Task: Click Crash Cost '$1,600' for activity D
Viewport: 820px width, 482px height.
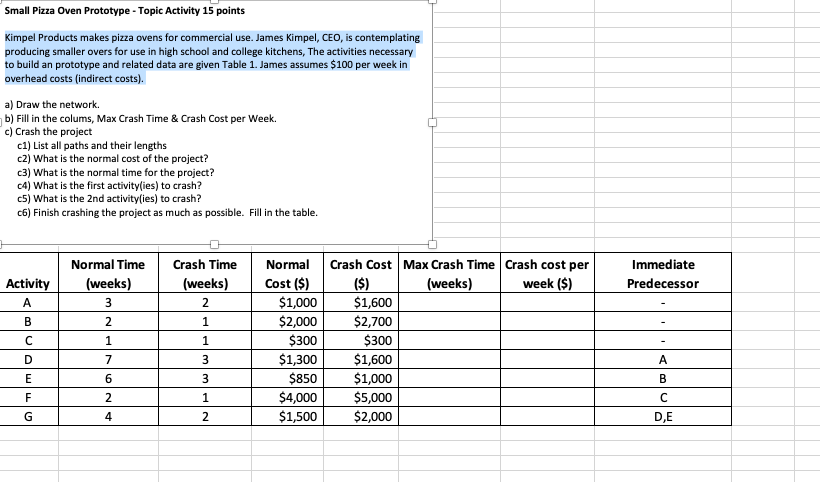Action: point(361,360)
